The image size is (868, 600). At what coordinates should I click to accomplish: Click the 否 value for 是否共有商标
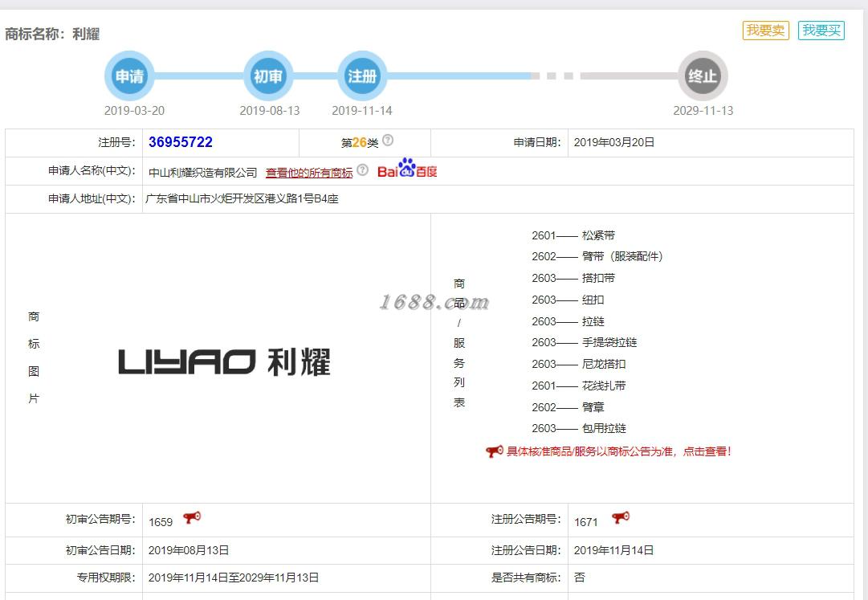[x=580, y=578]
